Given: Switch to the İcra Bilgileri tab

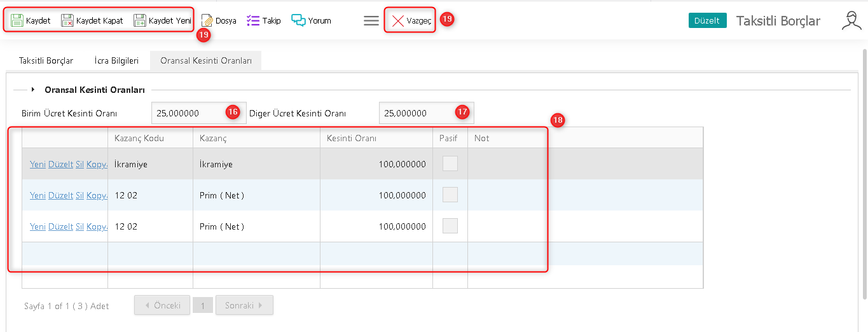Looking at the screenshot, I should [x=116, y=61].
